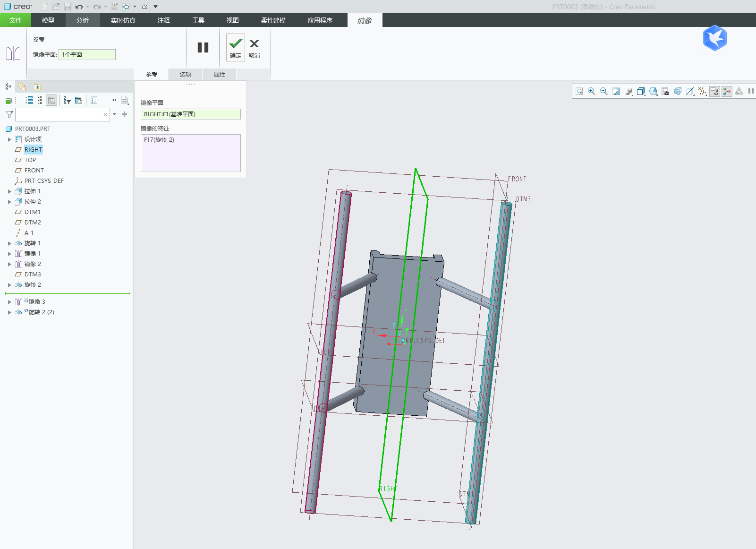Toggle annotation display in graphics toolbar
This screenshot has height=549, width=756.
[714, 91]
